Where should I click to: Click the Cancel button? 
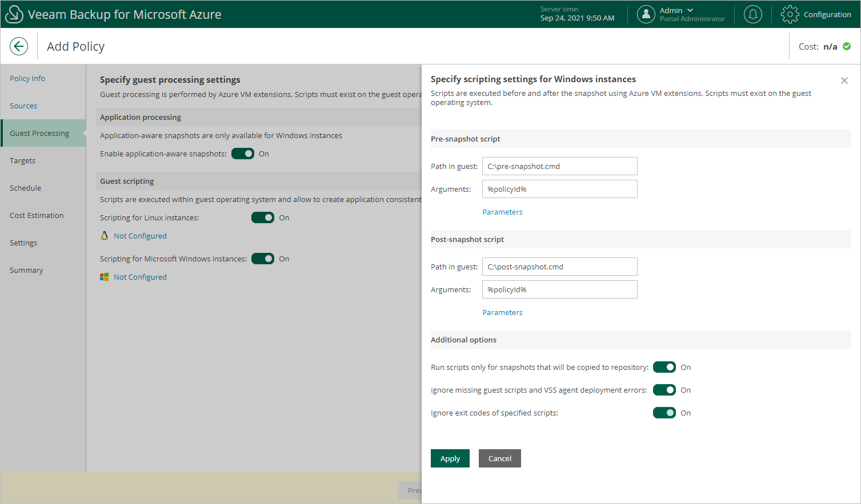(x=500, y=458)
